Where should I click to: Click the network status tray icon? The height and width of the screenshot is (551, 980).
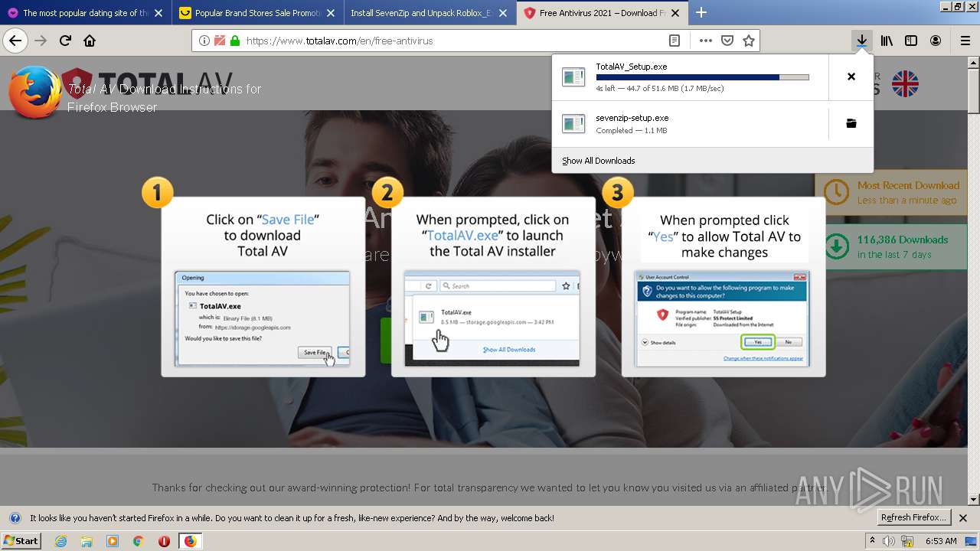[x=907, y=541]
